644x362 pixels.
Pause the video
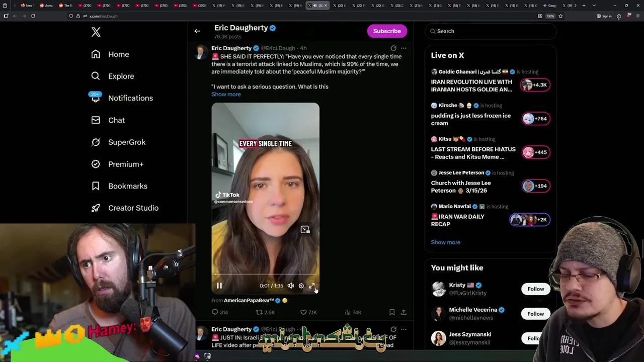click(219, 286)
